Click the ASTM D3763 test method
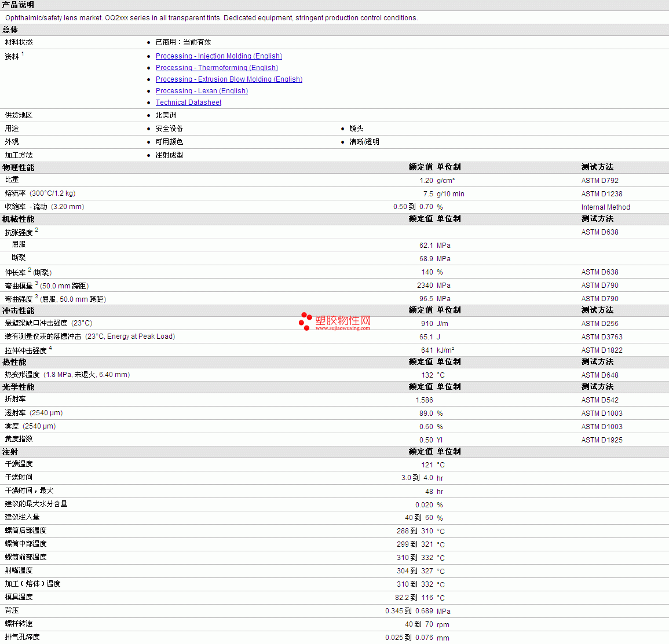This screenshot has width=669, height=644. click(602, 336)
